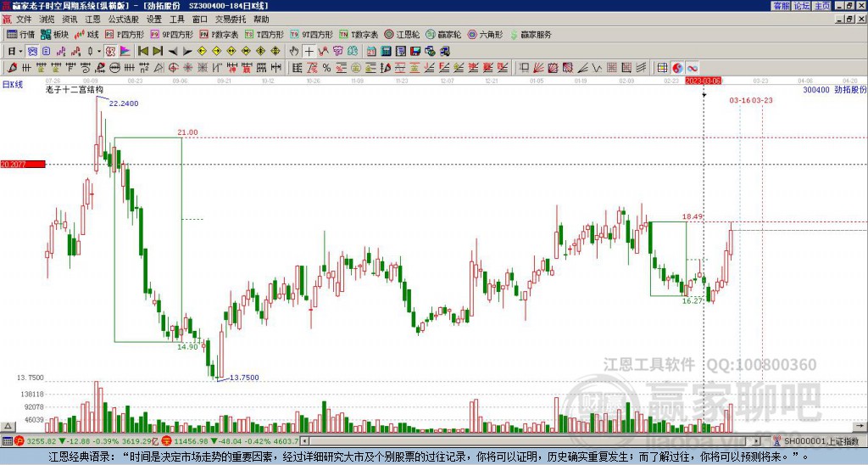Toggle the yin-yang (taiji) indicator button

tap(677, 68)
